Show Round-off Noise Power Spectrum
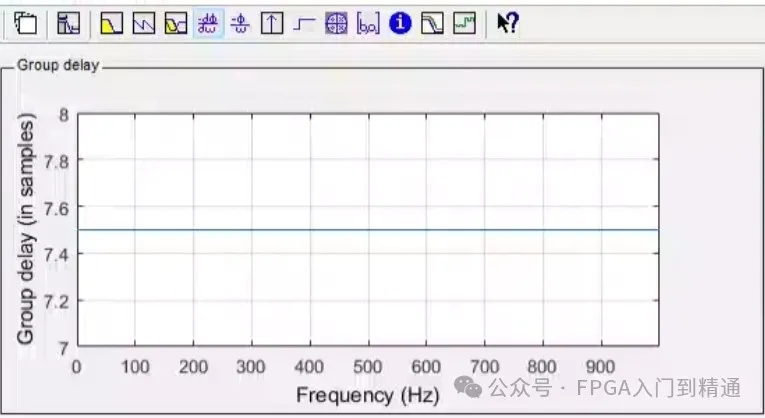 [x=463, y=23]
